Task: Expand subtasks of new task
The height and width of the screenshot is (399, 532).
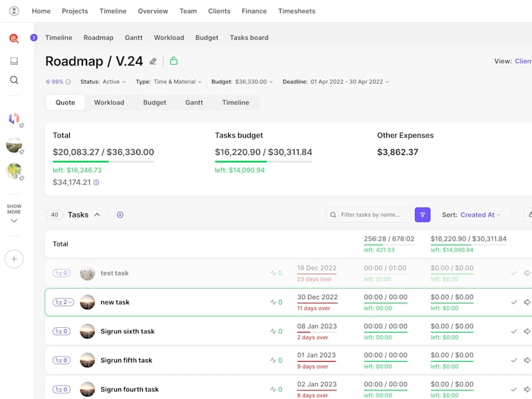Action: click(63, 303)
